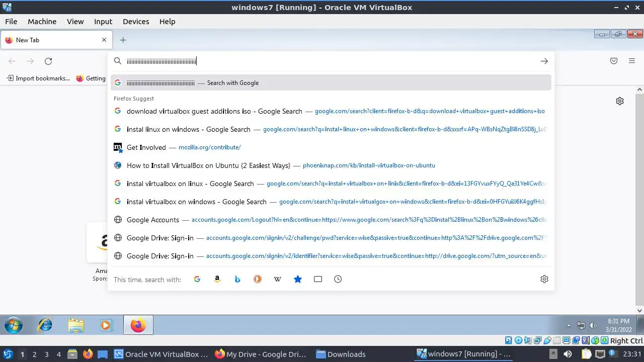Open Get Involved mozilla.org suggestion
This screenshot has height=362, width=644.
tap(331, 147)
